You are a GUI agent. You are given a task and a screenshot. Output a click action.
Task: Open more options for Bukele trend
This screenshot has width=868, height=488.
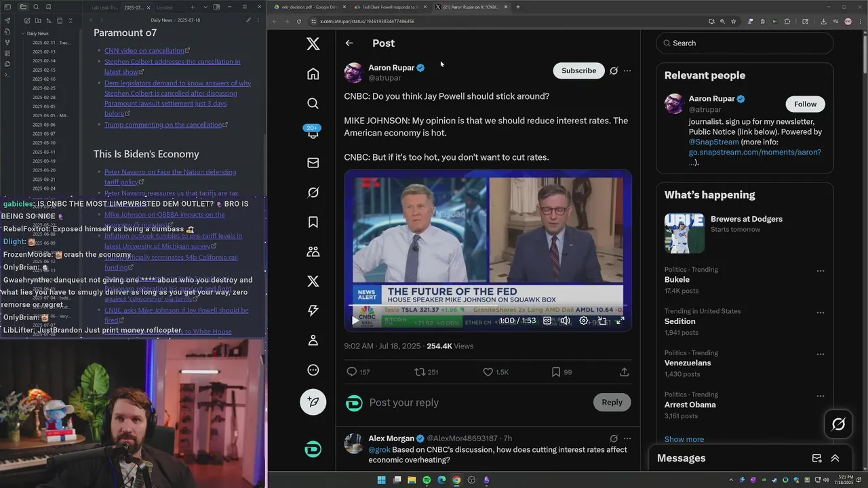tap(820, 270)
